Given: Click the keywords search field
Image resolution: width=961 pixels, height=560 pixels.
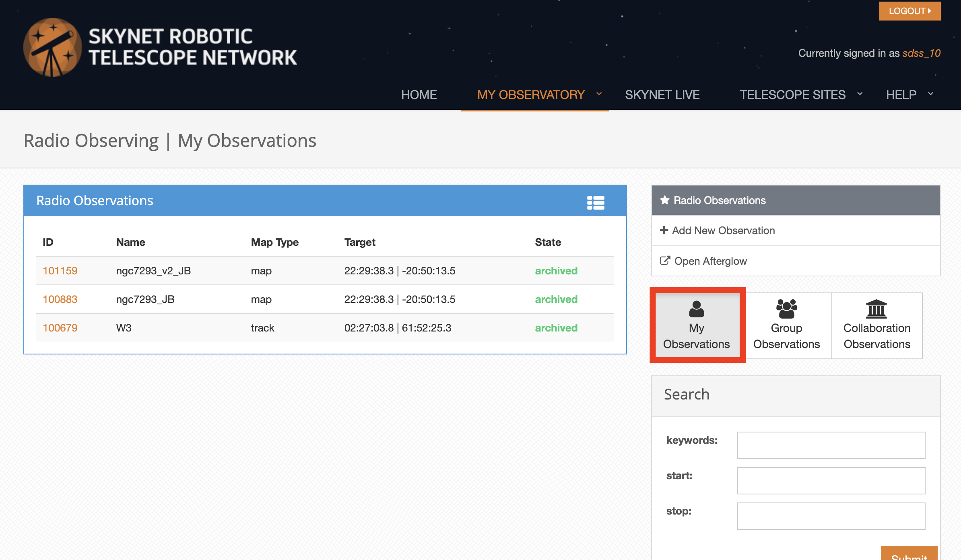Looking at the screenshot, I should [831, 445].
